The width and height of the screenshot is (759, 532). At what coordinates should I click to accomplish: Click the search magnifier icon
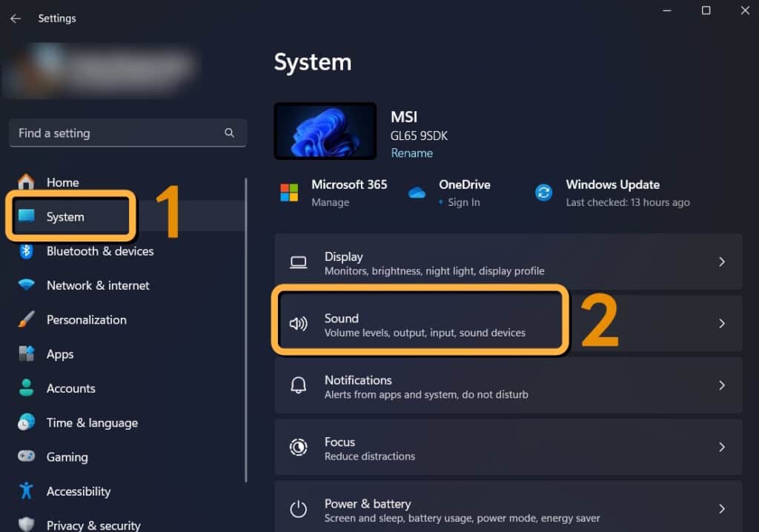pos(230,133)
